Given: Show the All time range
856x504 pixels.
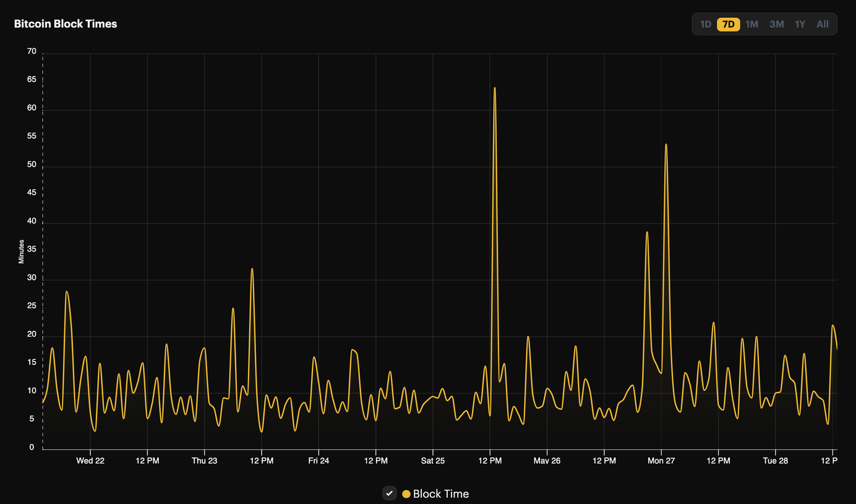Looking at the screenshot, I should (x=823, y=24).
